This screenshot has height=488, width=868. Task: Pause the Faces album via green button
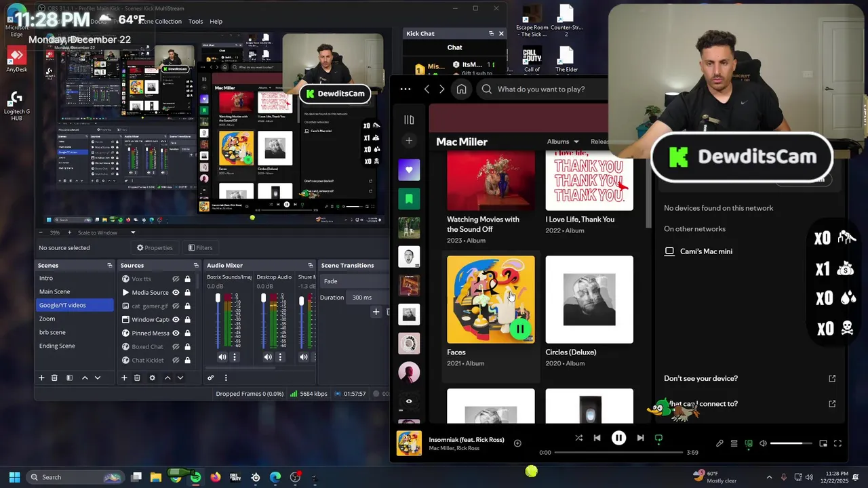[x=520, y=329]
